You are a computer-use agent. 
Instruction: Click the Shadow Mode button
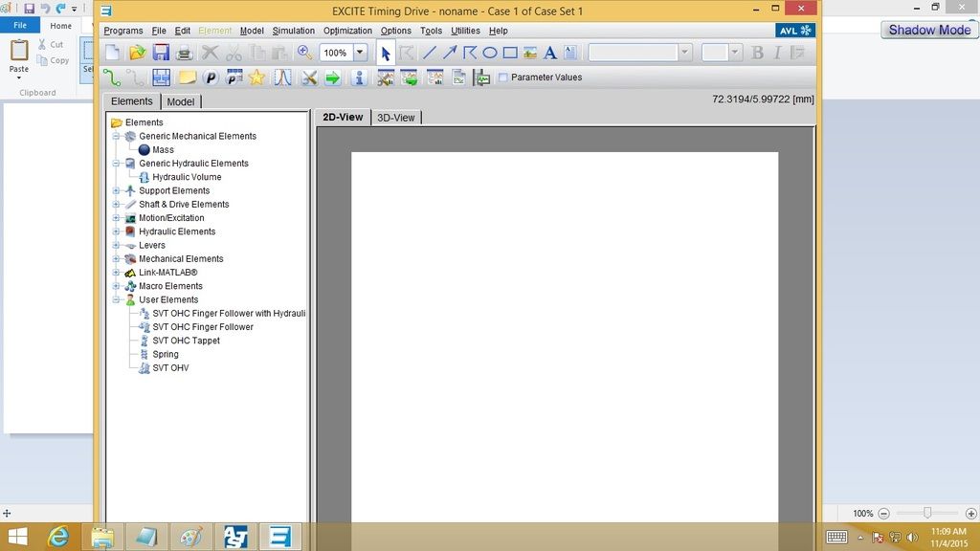coord(929,30)
